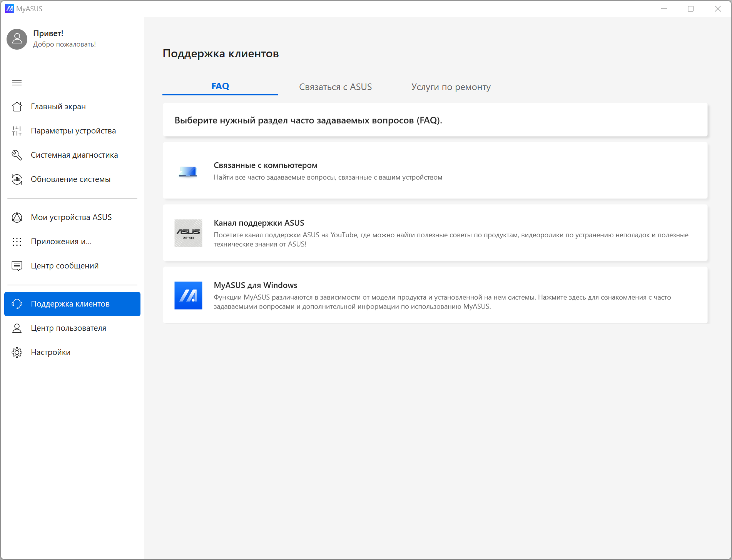Click the home icon for Главный экран
Screen dimensions: 732x560
point(17,107)
